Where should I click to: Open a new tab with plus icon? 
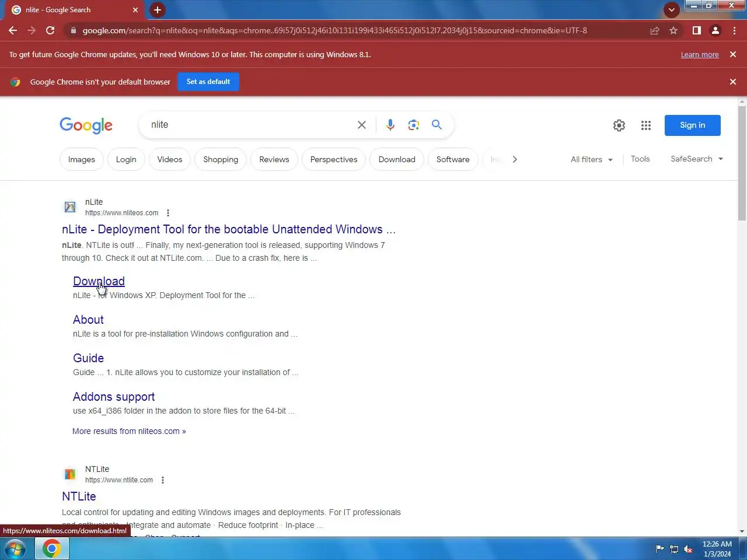coord(157,10)
